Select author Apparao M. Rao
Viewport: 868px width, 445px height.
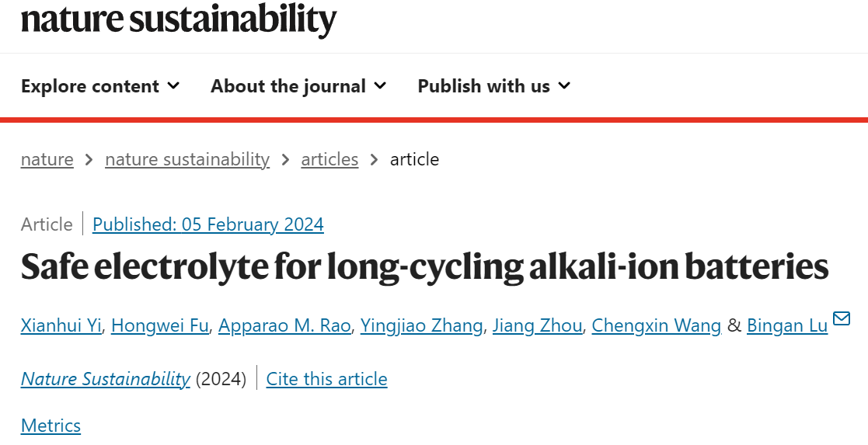click(x=284, y=325)
